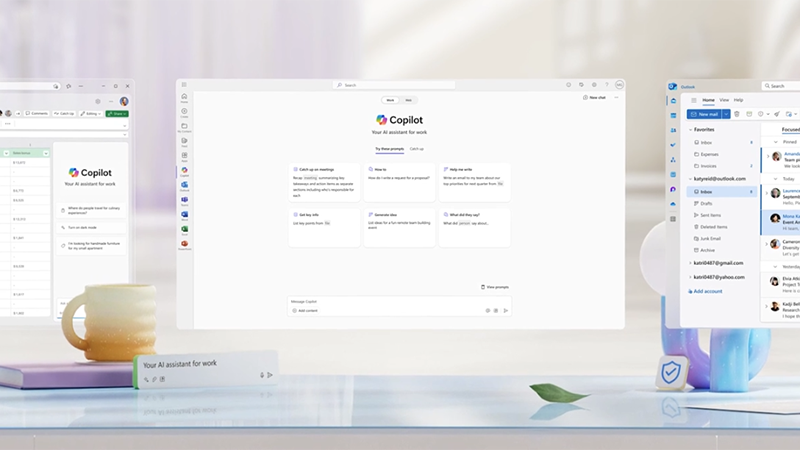Open Home in the Copilot window sidebar

[184, 97]
